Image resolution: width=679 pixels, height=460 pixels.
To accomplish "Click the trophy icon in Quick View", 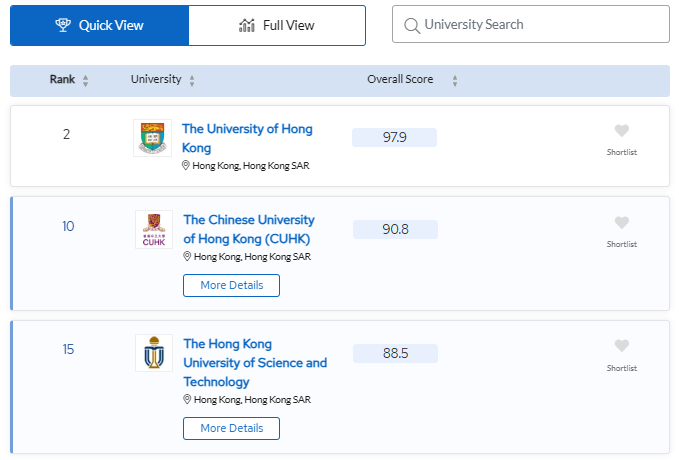I will point(63,25).
